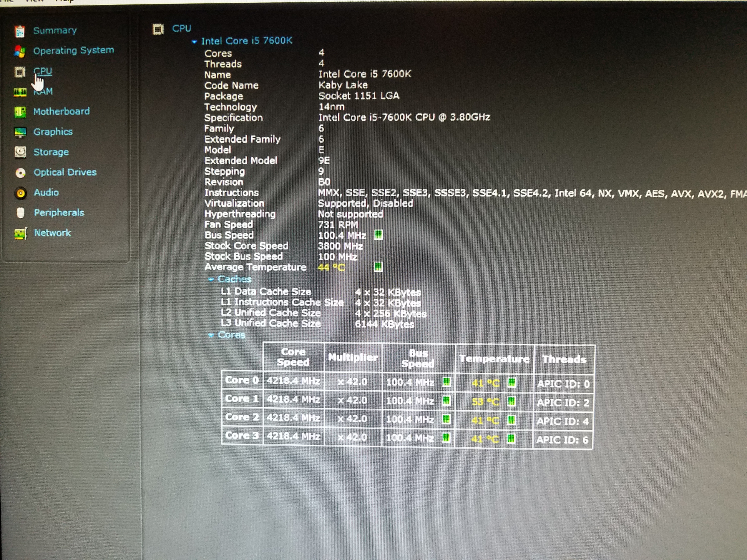The height and width of the screenshot is (560, 747).
Task: Click the Multiplier column header
Action: coord(353,357)
